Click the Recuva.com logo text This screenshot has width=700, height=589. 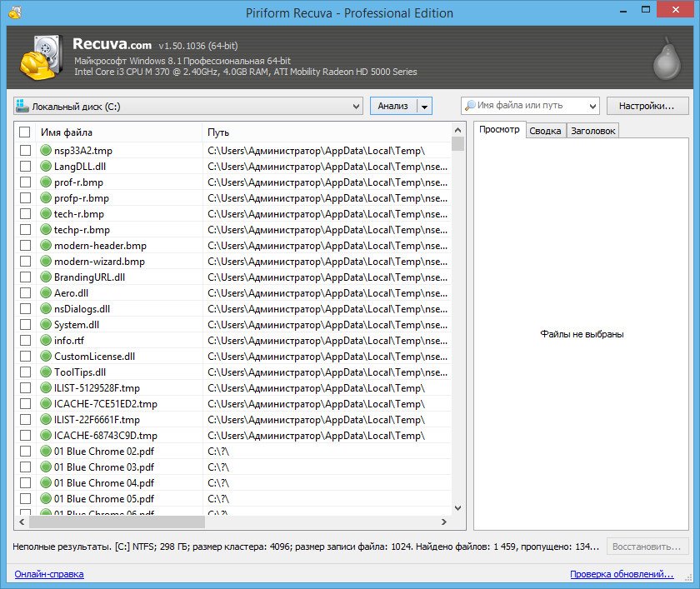point(112,43)
